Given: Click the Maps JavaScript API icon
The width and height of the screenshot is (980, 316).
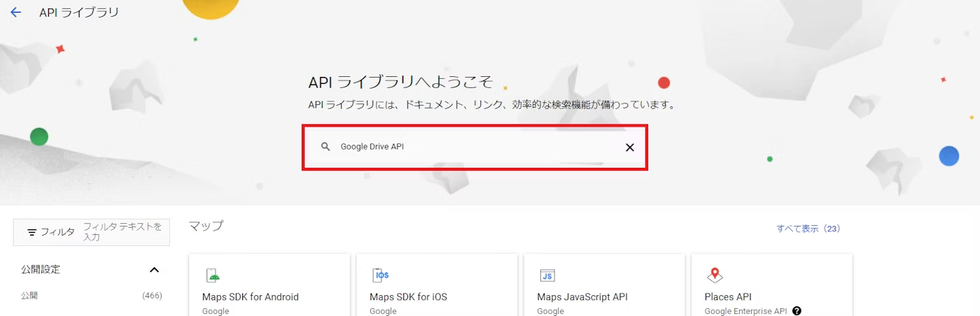Looking at the screenshot, I should [547, 275].
